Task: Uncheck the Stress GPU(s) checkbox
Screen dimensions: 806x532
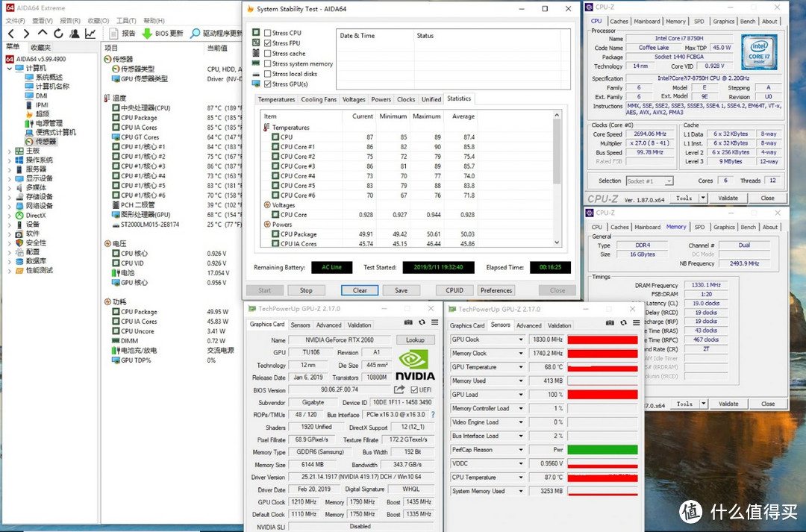Action: (x=267, y=84)
